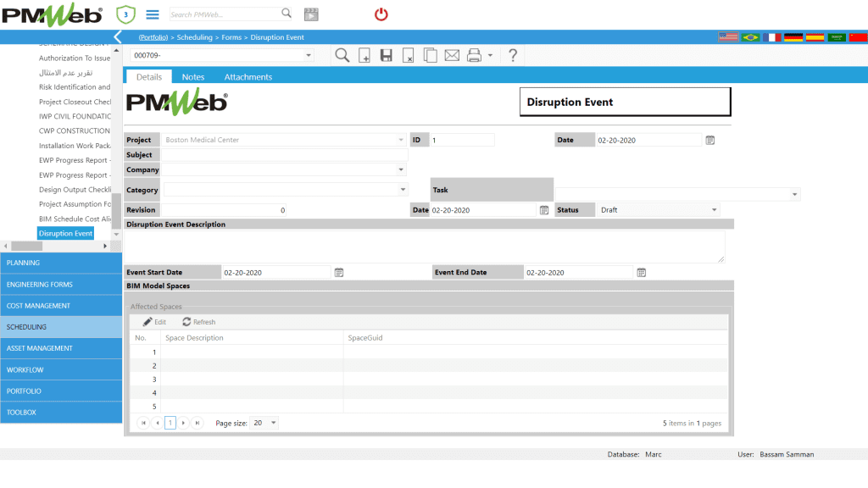Viewport: 868px width, 488px height.
Task: Switch to the Details tab
Action: coord(149,77)
